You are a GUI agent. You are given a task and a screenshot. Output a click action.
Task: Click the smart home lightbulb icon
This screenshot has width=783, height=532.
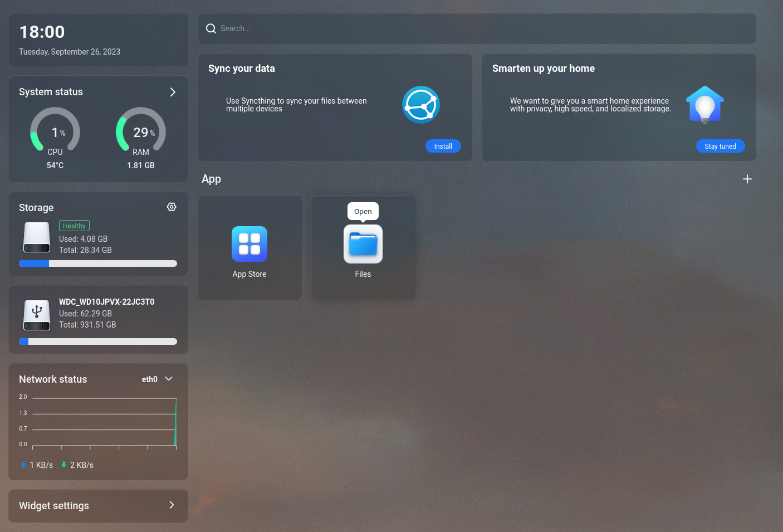click(x=705, y=104)
